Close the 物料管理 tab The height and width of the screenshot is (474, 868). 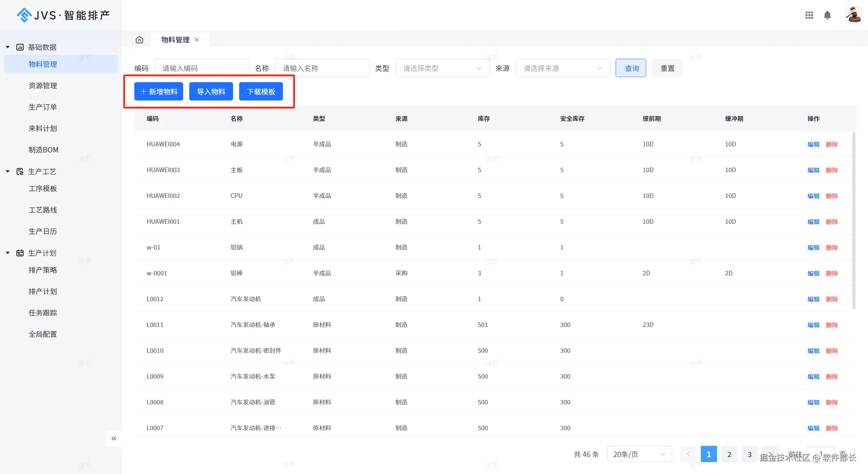197,40
